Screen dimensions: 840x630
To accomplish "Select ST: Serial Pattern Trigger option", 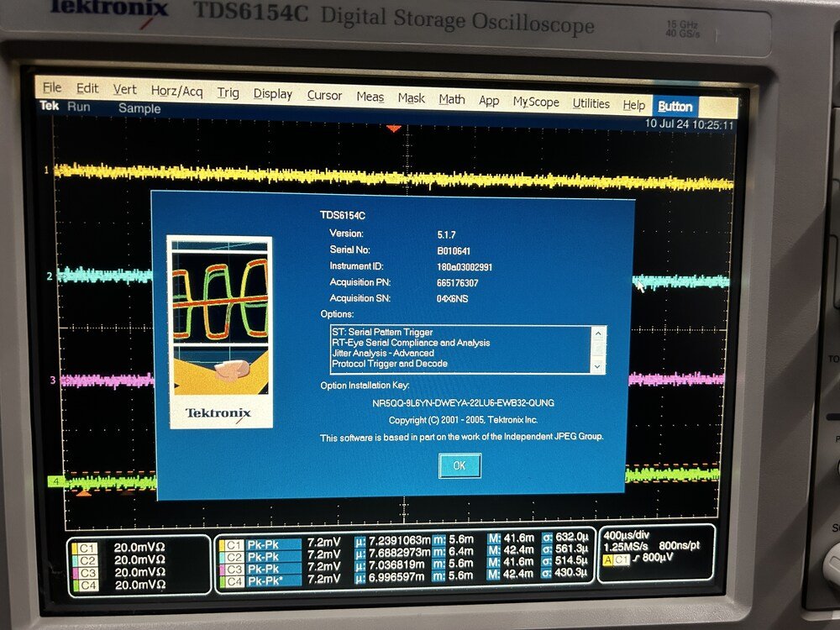I will [x=382, y=332].
